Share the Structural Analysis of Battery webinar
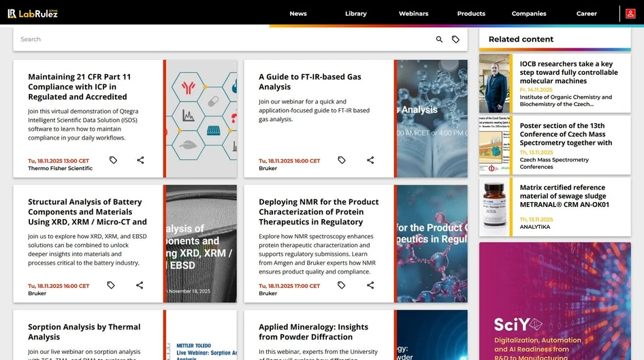The height and width of the screenshot is (360, 644). (x=140, y=285)
